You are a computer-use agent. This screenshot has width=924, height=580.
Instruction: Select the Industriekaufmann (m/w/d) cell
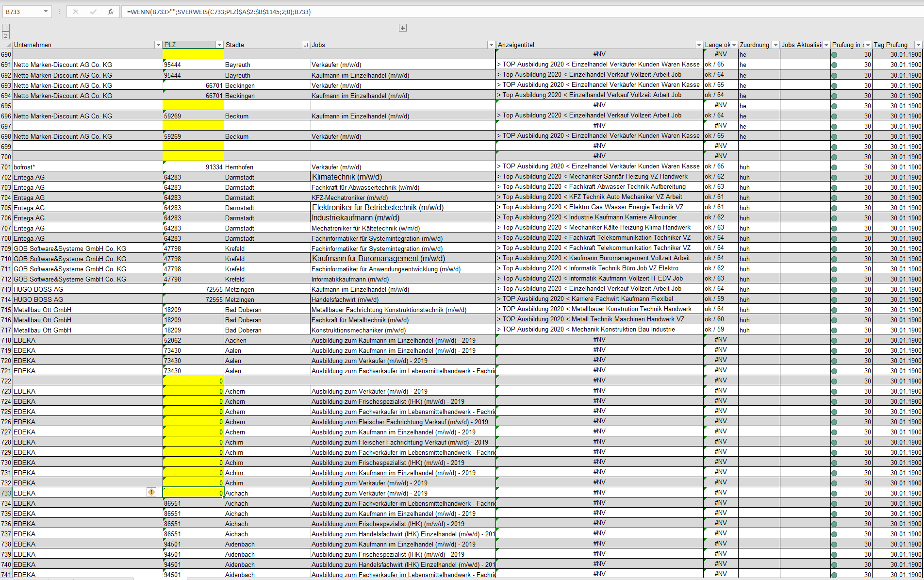tap(403, 218)
